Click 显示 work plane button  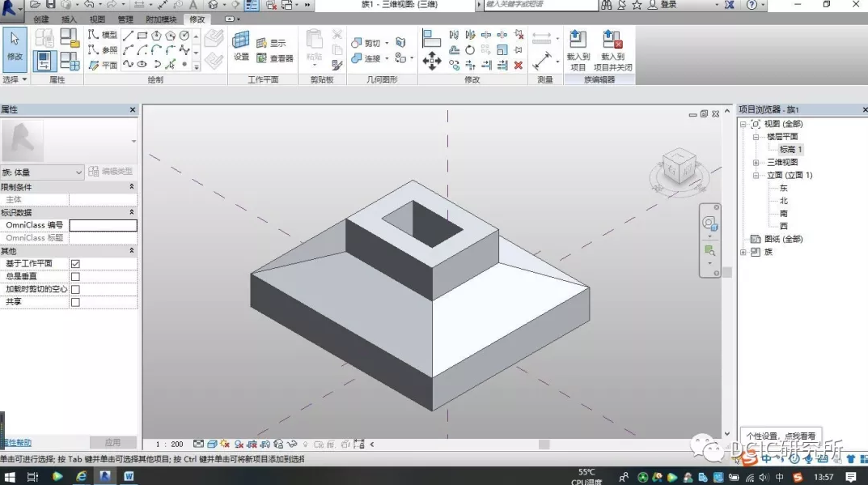(x=271, y=43)
